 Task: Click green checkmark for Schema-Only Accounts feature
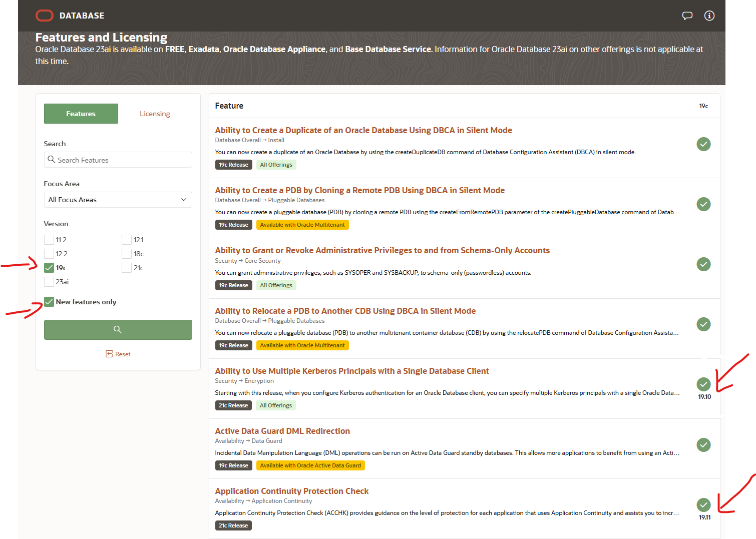(x=703, y=264)
